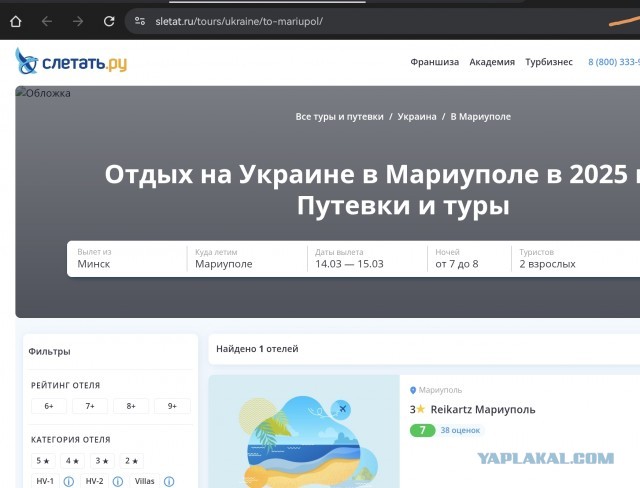This screenshot has width=640, height=488.
Task: Select the 6+ hotel rating filter
Action: pyautogui.click(x=49, y=406)
